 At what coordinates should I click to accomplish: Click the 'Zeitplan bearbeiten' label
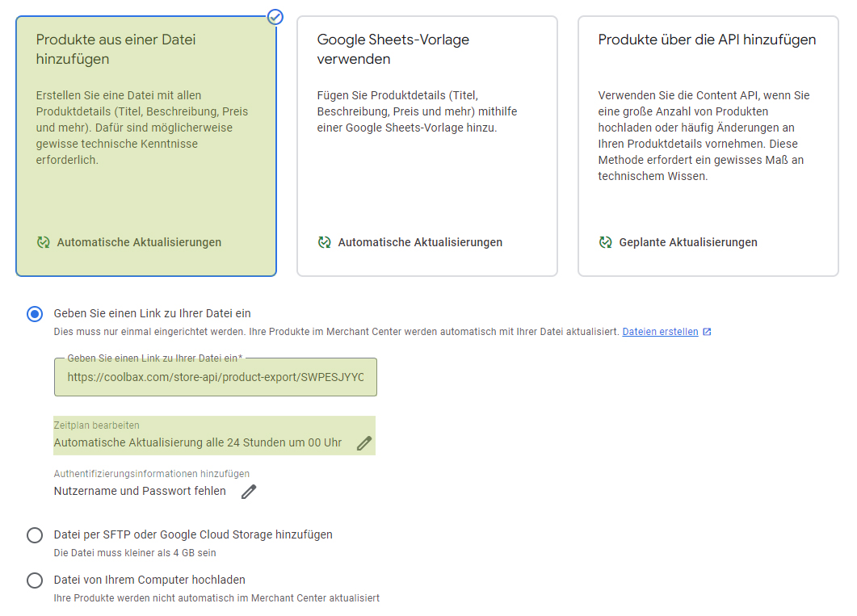[97, 425]
